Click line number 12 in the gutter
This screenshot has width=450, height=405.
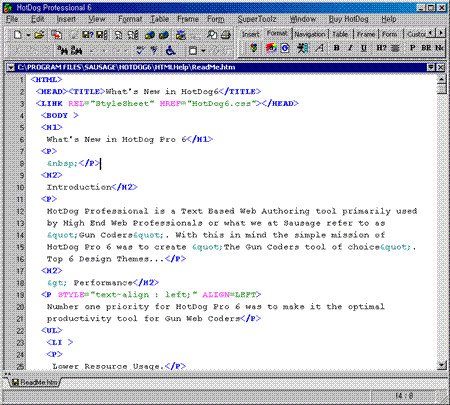tap(20, 211)
